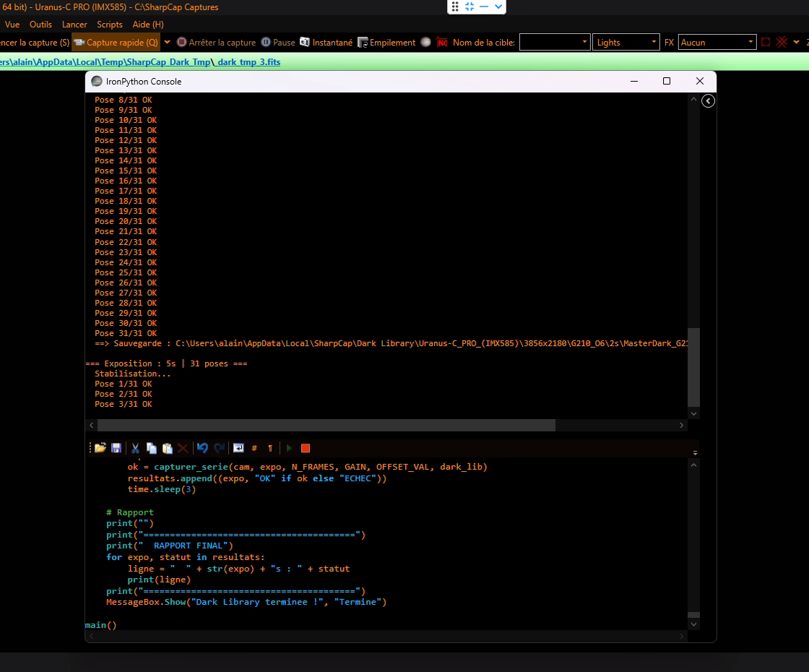This screenshot has width=809, height=672.
Task: Click the Lancer la capture (S) button
Action: 35,43
